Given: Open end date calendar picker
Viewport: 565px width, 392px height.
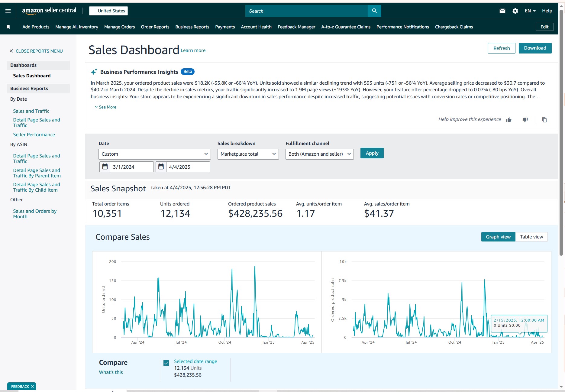Looking at the screenshot, I should coord(161,167).
